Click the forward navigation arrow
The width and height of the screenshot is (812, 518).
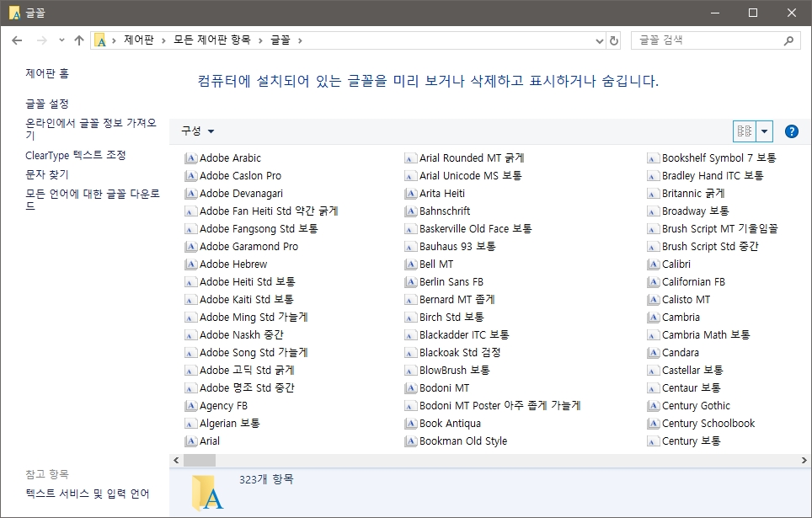41,40
